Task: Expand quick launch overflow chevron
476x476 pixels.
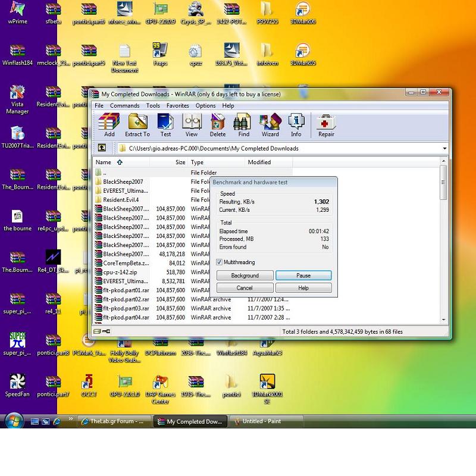Action: click(70, 419)
